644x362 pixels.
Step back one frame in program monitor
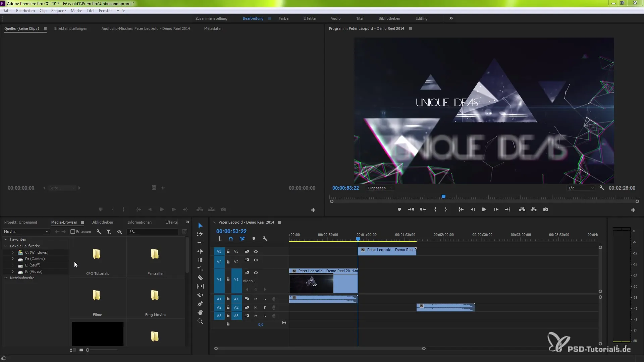pyautogui.click(x=473, y=209)
